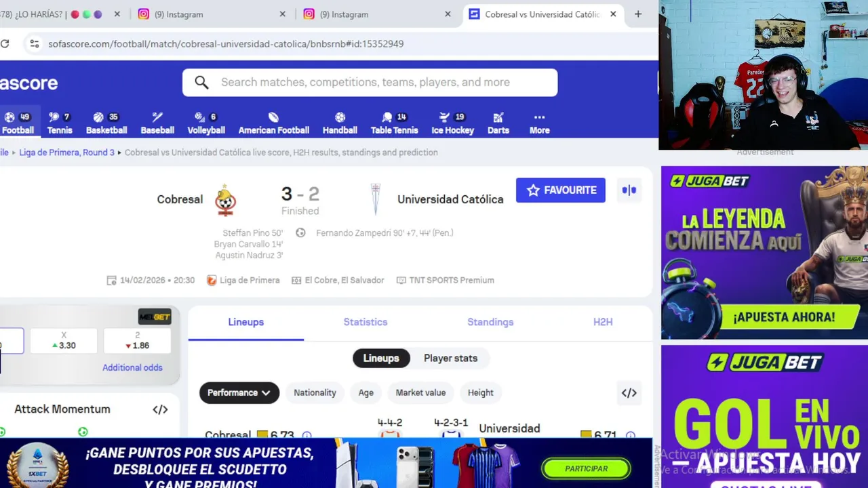Image resolution: width=868 pixels, height=488 pixels.
Task: Open the Ice Hockey category
Action: [x=452, y=123]
